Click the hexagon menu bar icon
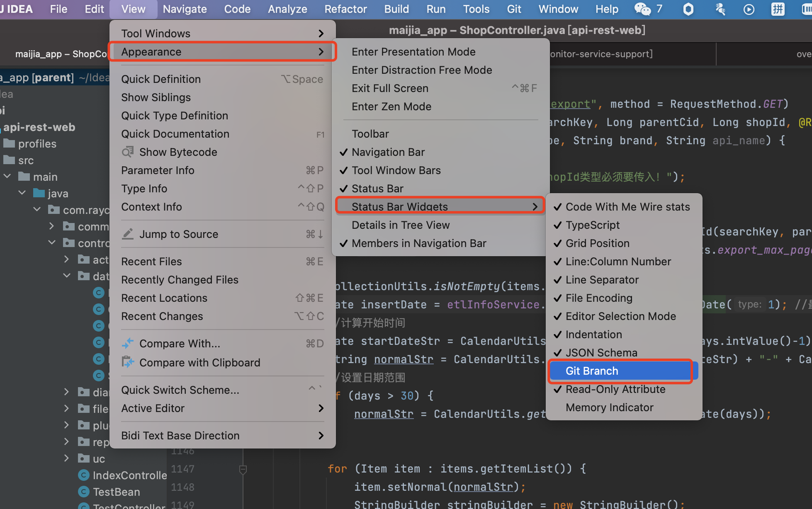Viewport: 812px width, 509px height. (688, 9)
